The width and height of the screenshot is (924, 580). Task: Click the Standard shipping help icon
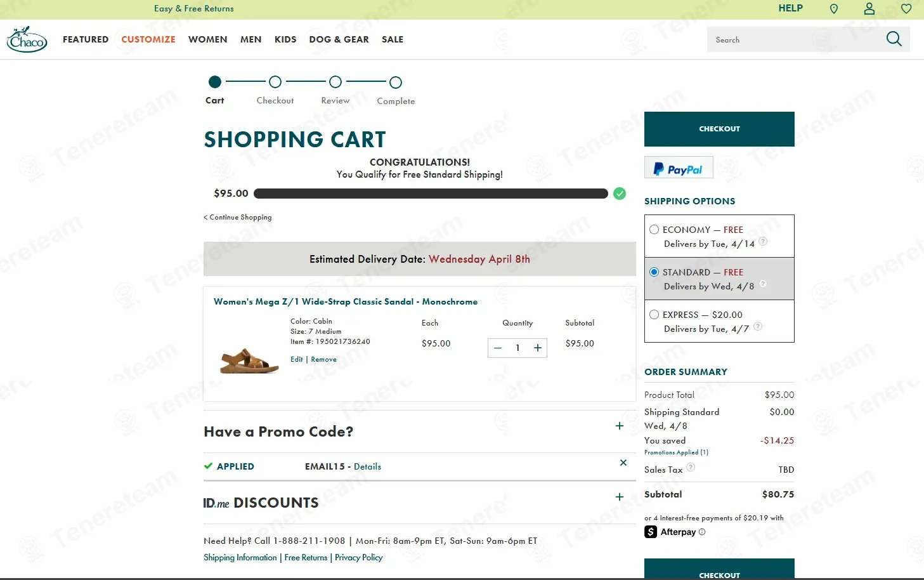763,284
